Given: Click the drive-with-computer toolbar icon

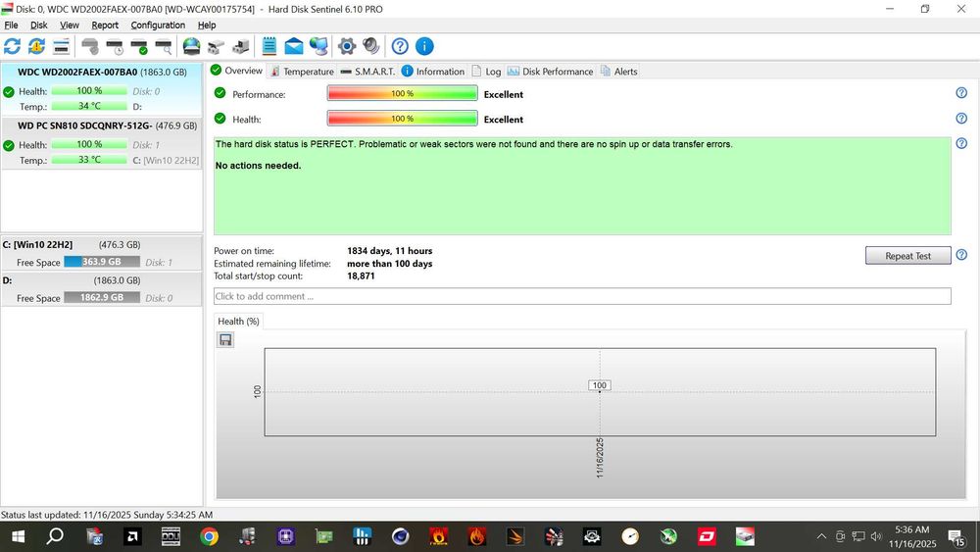Looking at the screenshot, I should click(241, 46).
